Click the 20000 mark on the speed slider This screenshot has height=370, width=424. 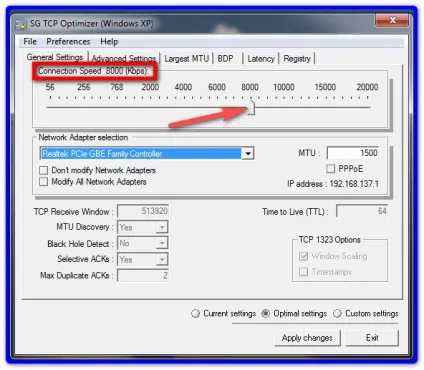coord(367,87)
